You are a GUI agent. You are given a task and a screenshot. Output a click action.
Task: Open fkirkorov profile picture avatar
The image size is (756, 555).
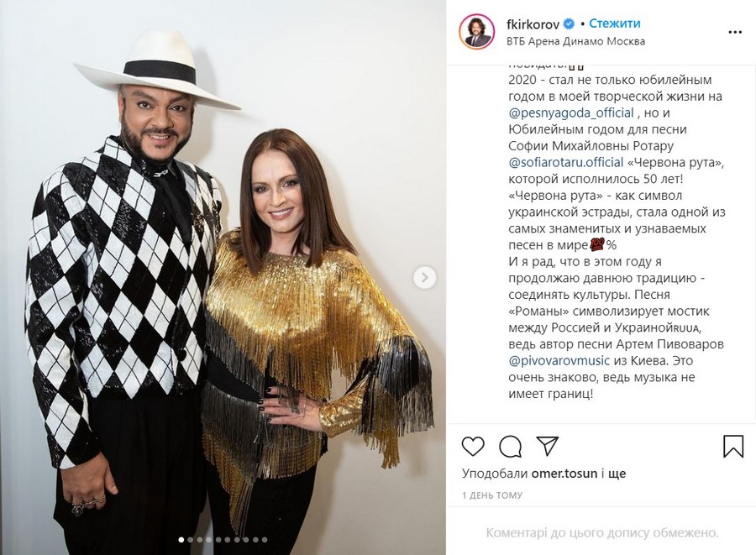(477, 32)
